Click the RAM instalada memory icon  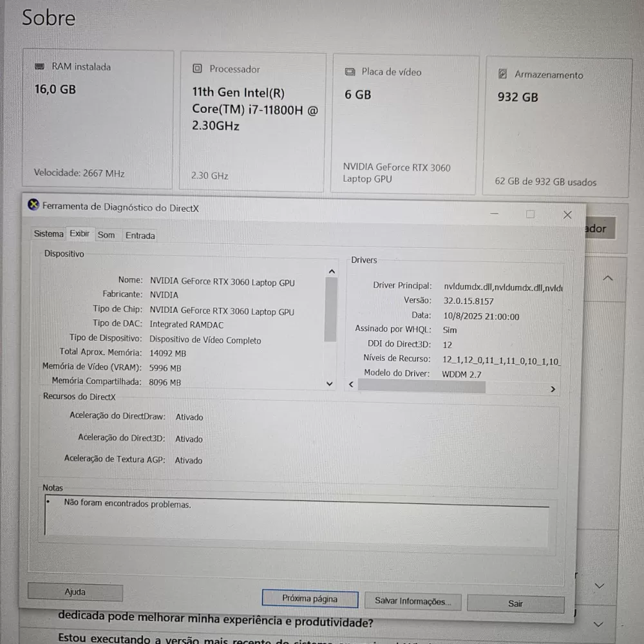(x=40, y=66)
